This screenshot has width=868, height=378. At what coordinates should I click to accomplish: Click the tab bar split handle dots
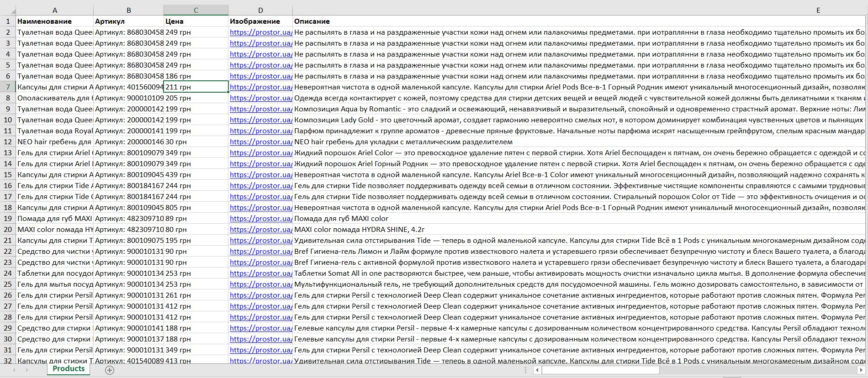click(526, 370)
